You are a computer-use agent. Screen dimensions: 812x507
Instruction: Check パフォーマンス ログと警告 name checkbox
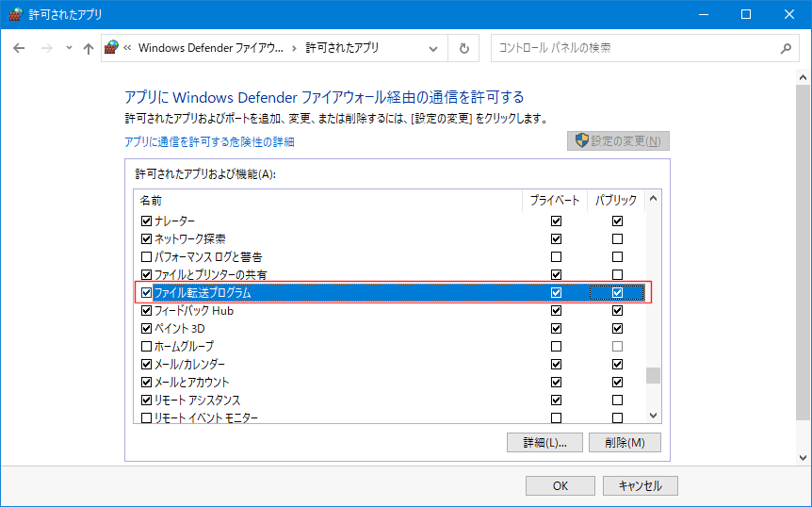[x=147, y=257]
